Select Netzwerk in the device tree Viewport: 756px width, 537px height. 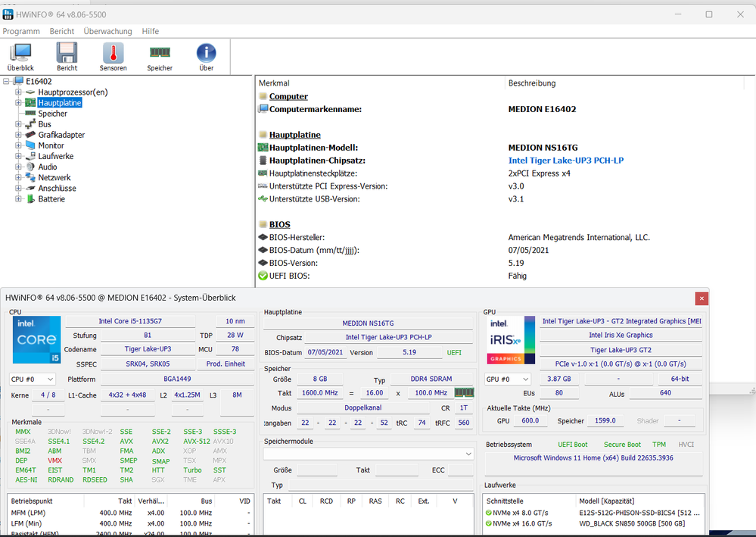click(x=54, y=177)
